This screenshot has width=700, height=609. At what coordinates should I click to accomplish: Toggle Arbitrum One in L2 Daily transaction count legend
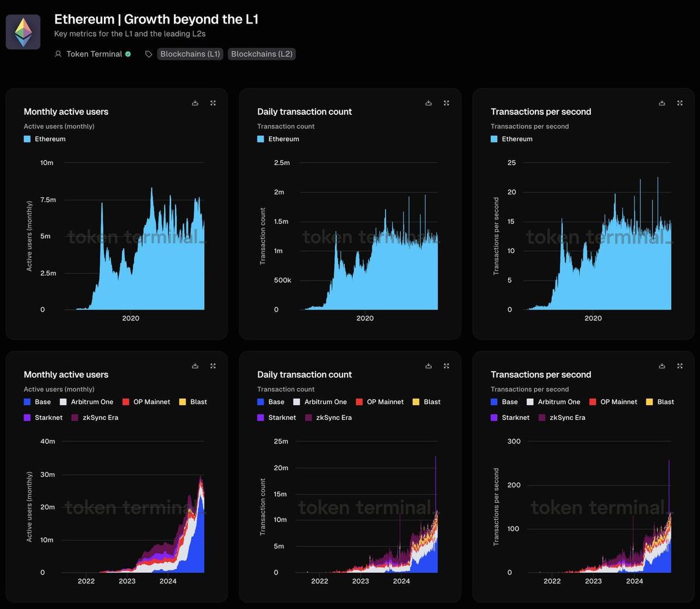pyautogui.click(x=320, y=402)
